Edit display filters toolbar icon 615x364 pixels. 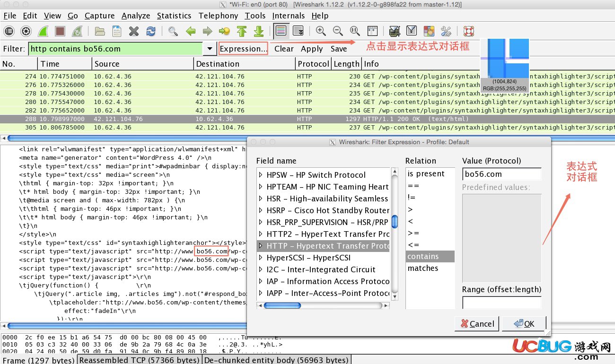pyautogui.click(x=412, y=31)
